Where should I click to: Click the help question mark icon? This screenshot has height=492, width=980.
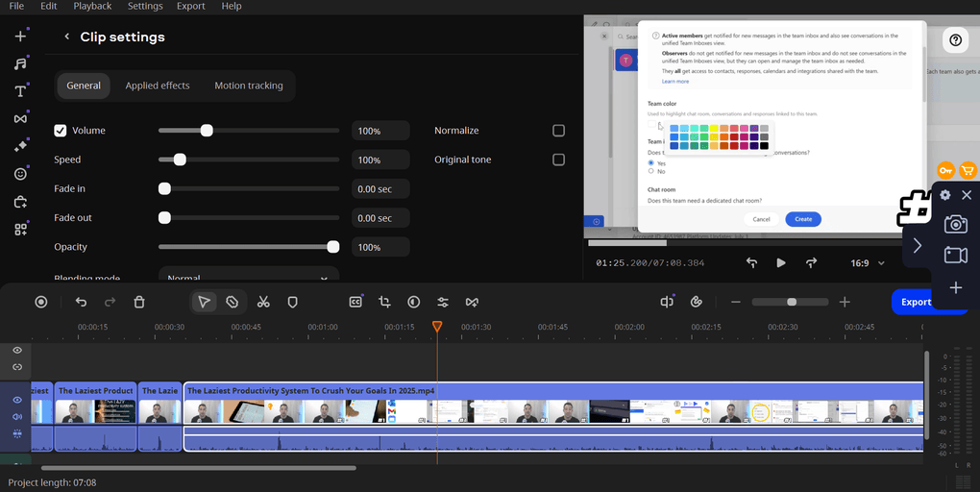coord(955,40)
